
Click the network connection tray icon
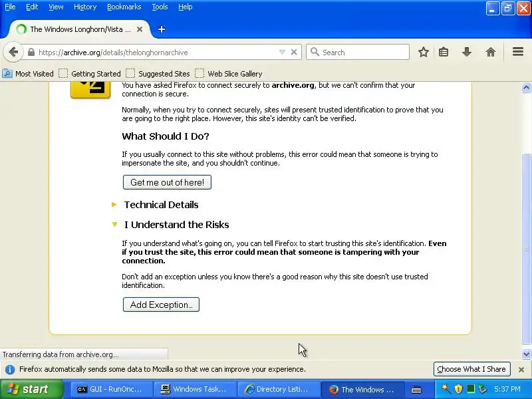pyautogui.click(x=482, y=389)
